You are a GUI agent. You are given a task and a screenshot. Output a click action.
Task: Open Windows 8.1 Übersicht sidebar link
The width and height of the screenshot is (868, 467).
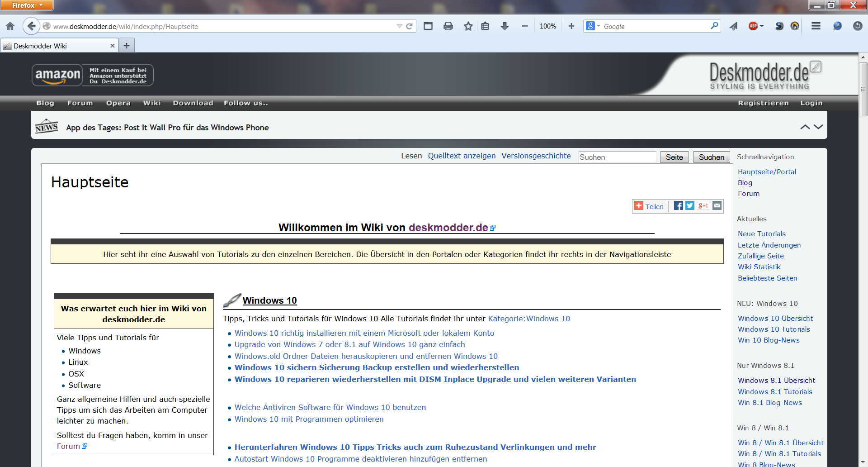tap(776, 381)
